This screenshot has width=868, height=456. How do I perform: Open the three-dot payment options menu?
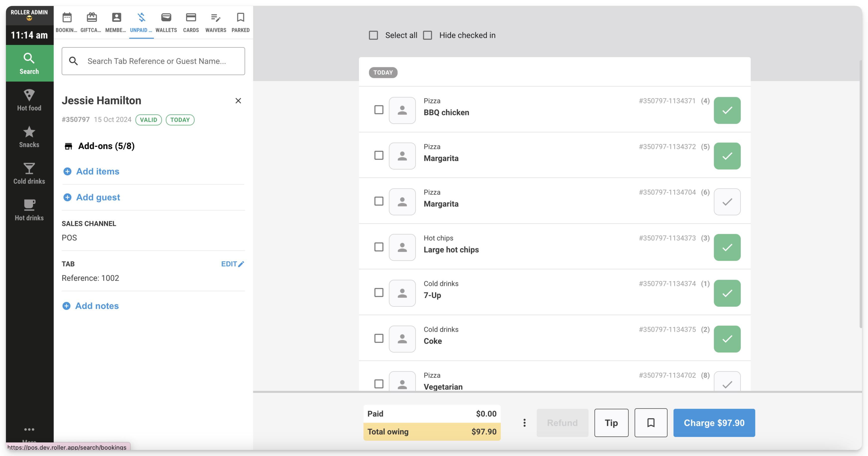tap(524, 423)
